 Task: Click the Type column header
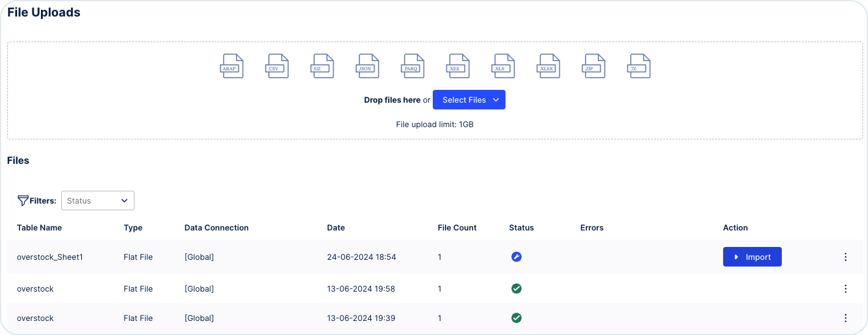point(133,227)
